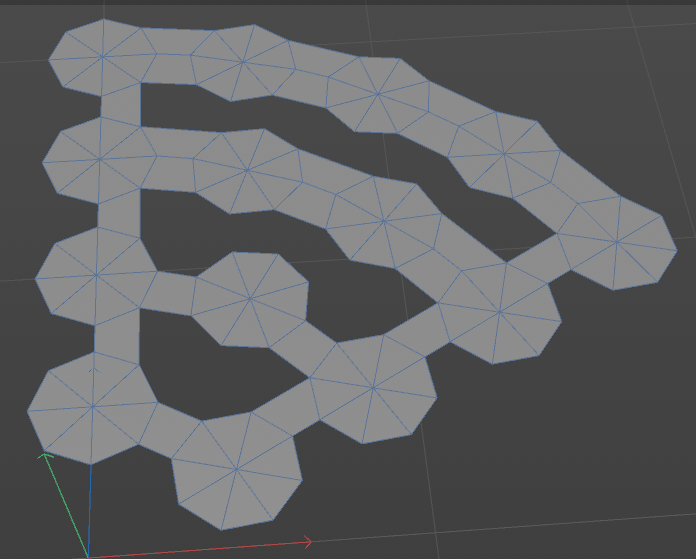
Task: Click the red X axis arrow tip
Action: [x=308, y=542]
